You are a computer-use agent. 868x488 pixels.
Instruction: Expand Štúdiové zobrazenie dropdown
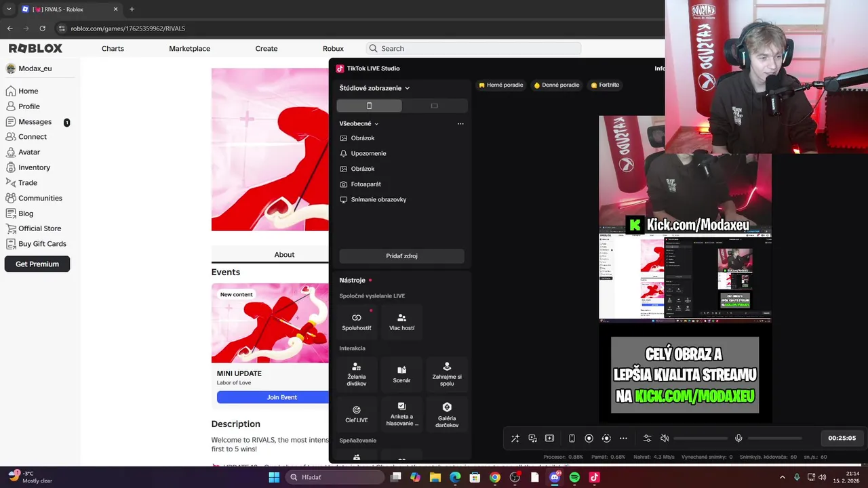(374, 88)
